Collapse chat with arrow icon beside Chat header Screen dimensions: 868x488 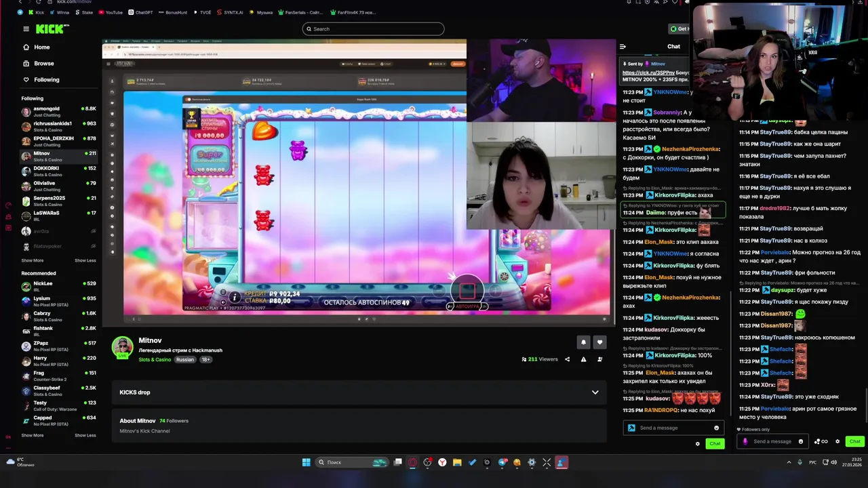(x=623, y=47)
